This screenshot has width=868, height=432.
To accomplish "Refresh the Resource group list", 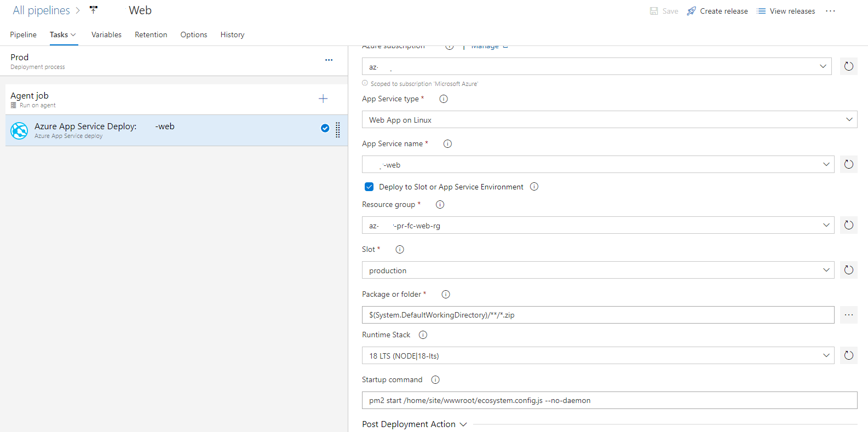I will click(x=849, y=225).
